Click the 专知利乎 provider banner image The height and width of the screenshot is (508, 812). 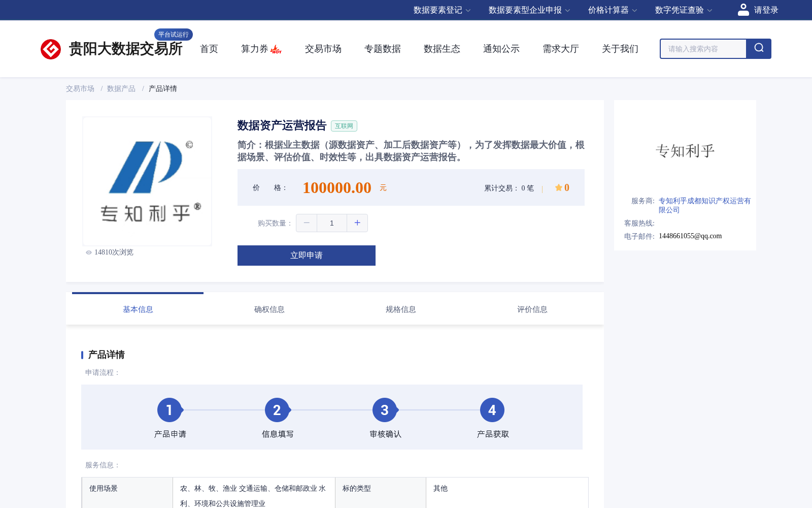point(685,151)
